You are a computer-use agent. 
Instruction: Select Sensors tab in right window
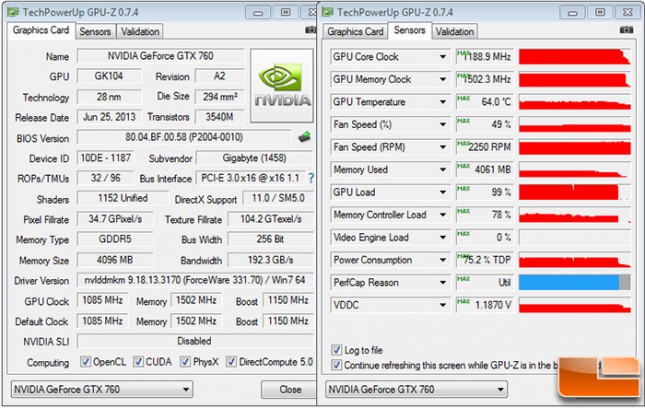pos(409,30)
